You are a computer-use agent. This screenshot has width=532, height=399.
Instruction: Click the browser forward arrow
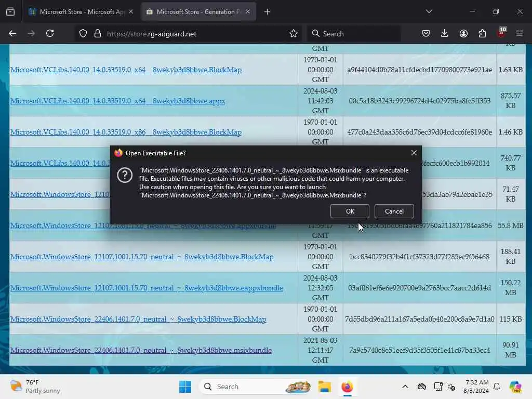pyautogui.click(x=31, y=33)
